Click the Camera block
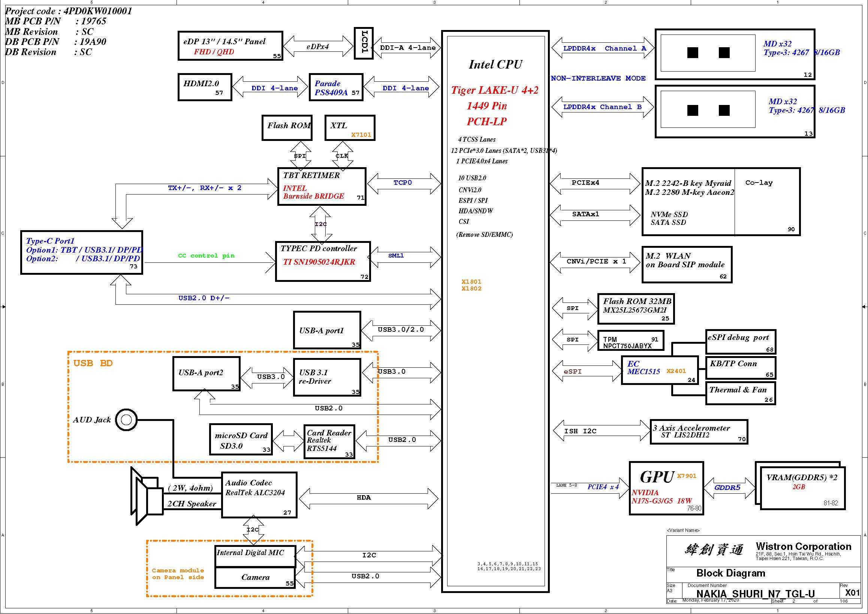The height and width of the screenshot is (614, 868). coord(255,577)
